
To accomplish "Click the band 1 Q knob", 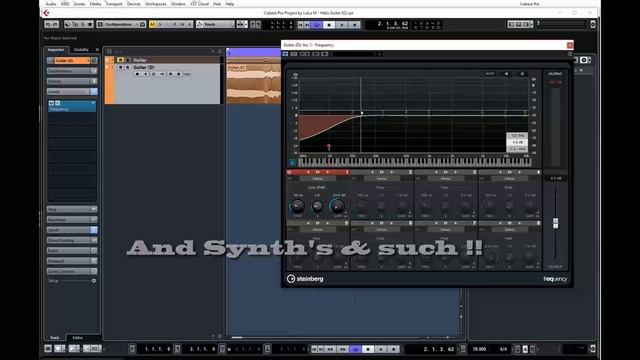I will (x=317, y=207).
